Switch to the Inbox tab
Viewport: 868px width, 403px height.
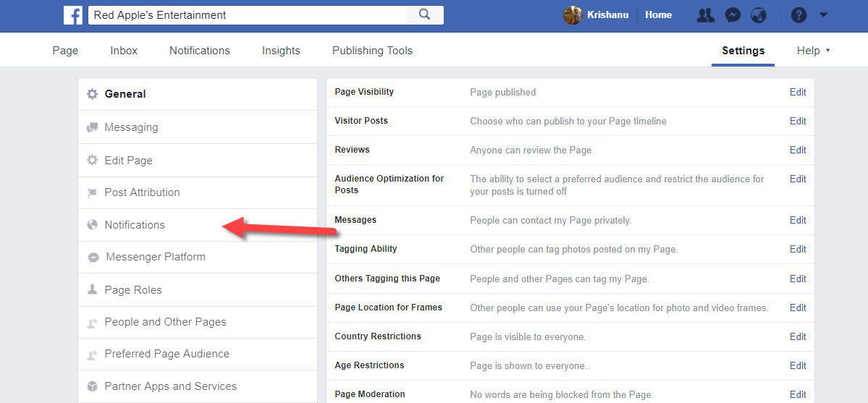(x=124, y=51)
